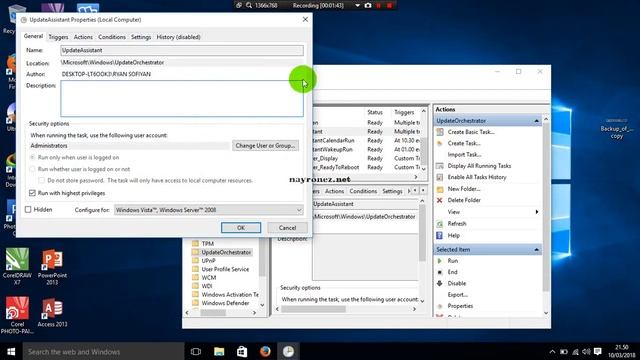Image resolution: width=640 pixels, height=360 pixels.
Task: Click the Create Basic Task icon
Action: [x=440, y=132]
